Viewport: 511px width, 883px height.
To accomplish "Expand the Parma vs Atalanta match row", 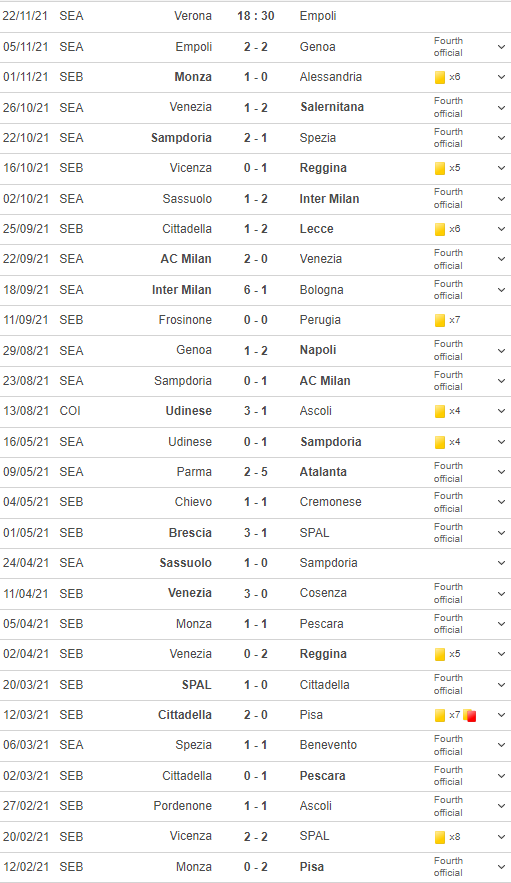I will pyautogui.click(x=501, y=472).
